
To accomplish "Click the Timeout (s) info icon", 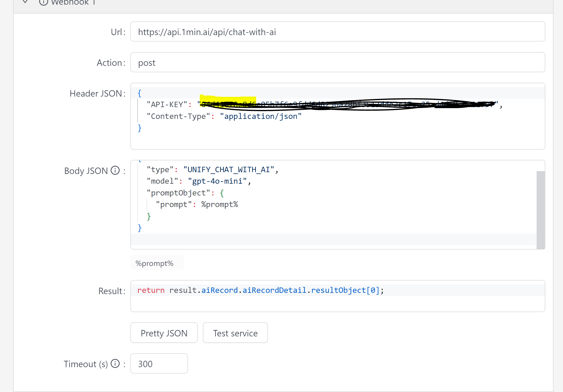I will 115,364.
